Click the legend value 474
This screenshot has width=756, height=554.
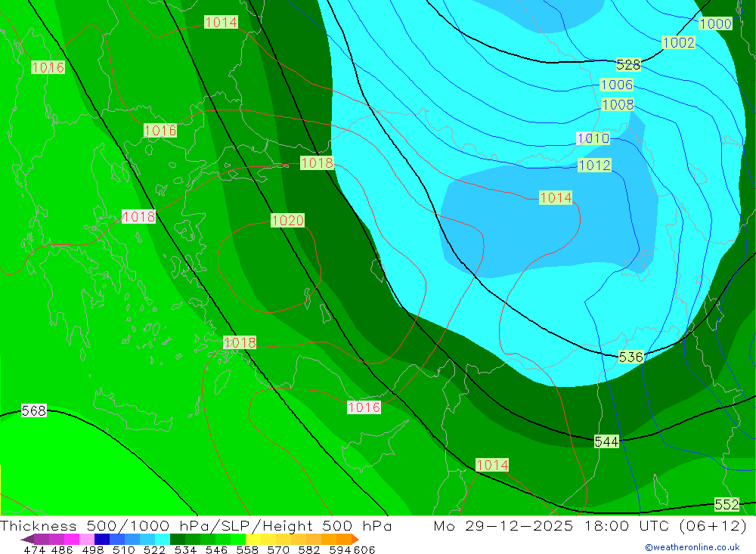tap(34, 550)
